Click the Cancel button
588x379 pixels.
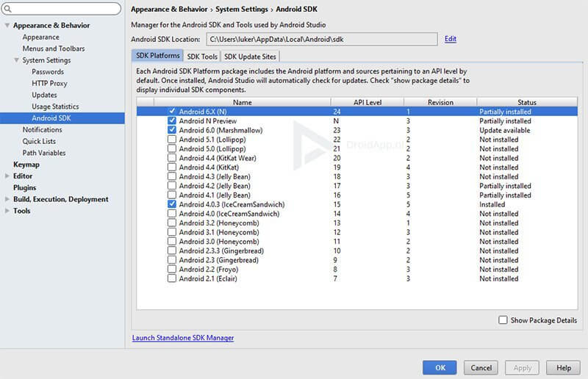pos(481,367)
